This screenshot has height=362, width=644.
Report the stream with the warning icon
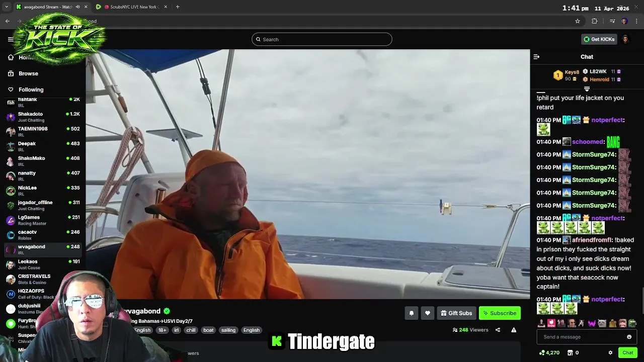point(514,330)
